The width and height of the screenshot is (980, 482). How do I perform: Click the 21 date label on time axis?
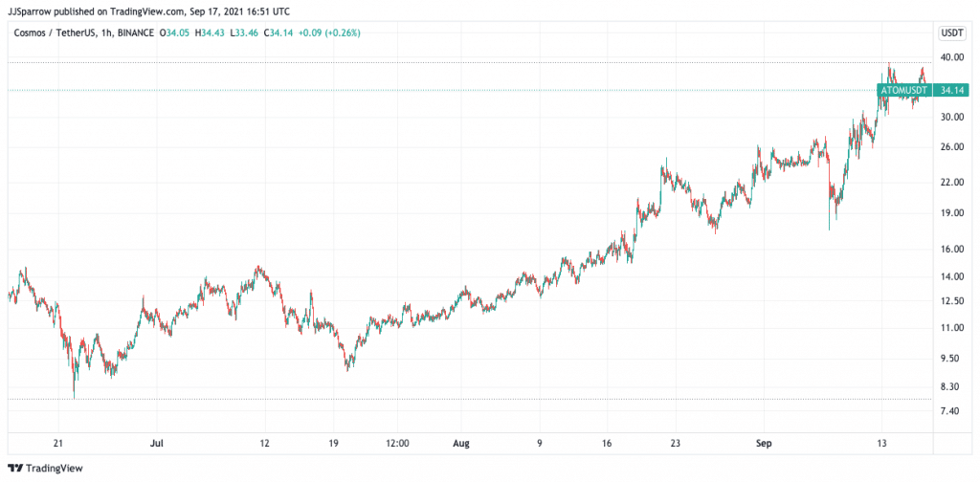click(x=58, y=444)
